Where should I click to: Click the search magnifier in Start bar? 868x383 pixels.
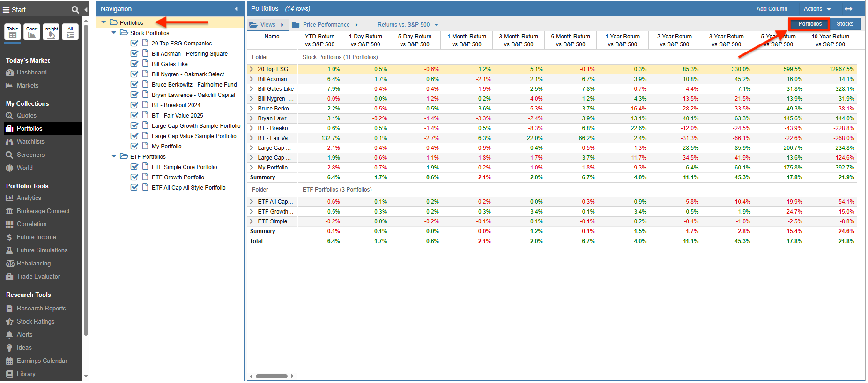(75, 10)
